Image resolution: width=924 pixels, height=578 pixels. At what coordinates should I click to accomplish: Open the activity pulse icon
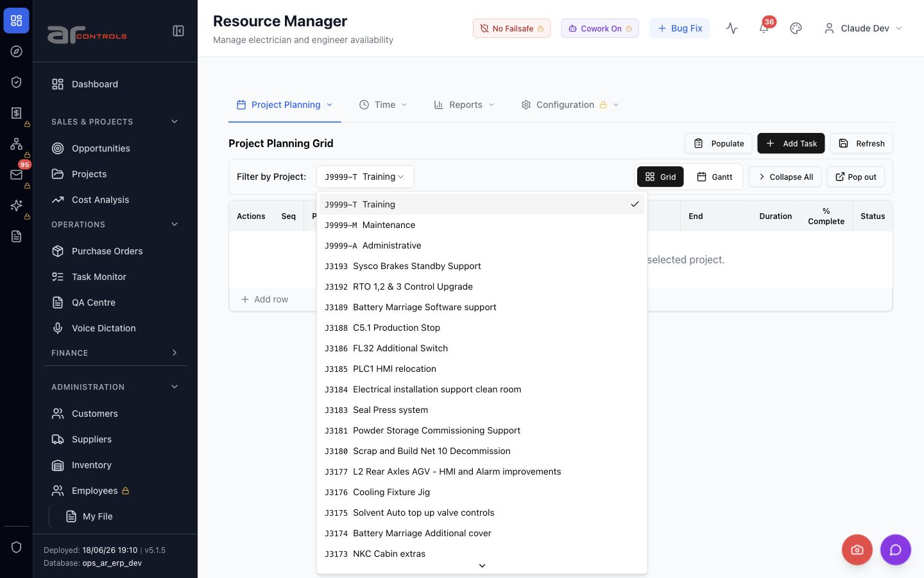732,28
